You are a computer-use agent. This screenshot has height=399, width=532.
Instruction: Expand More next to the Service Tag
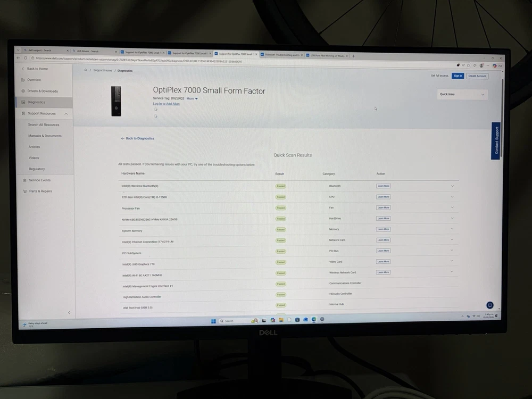pos(192,98)
